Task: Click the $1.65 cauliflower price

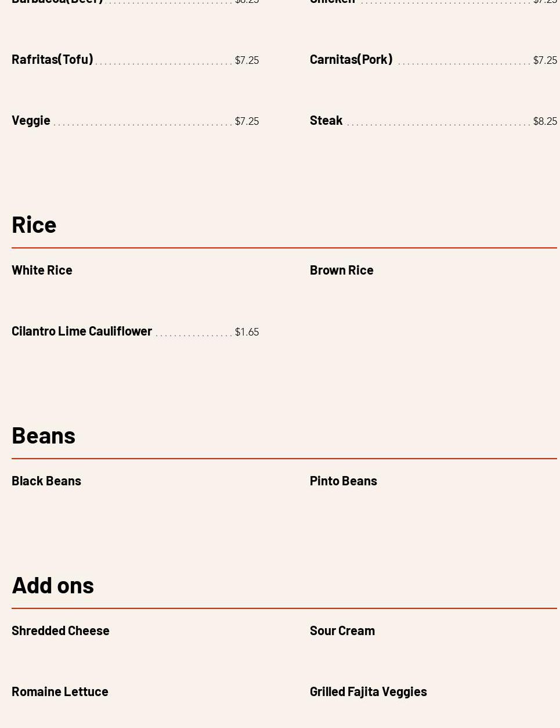Action: pyautogui.click(x=247, y=332)
